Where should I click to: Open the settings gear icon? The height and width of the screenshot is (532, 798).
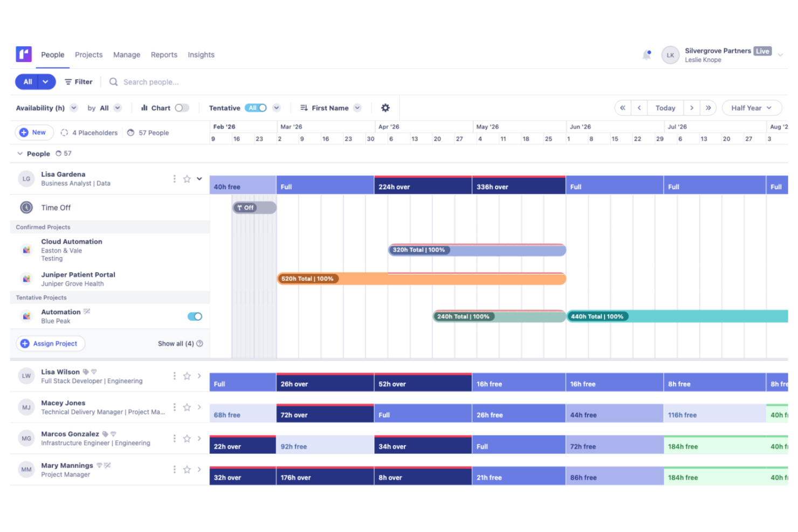pyautogui.click(x=385, y=108)
